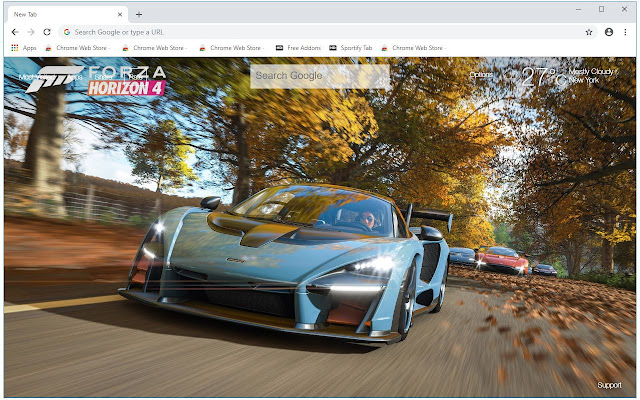Open the Options link near the weather

coord(481,75)
